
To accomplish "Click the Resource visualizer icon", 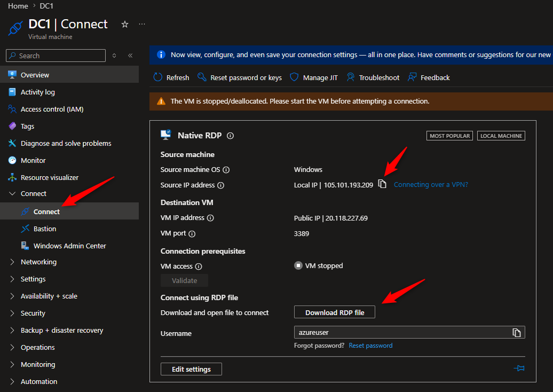I will click(12, 177).
